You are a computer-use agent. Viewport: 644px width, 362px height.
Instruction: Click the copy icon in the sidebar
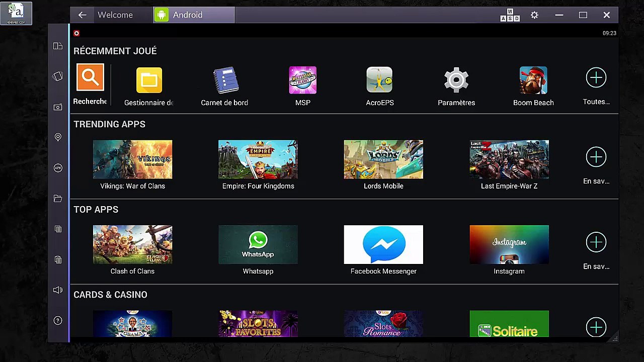(58, 229)
